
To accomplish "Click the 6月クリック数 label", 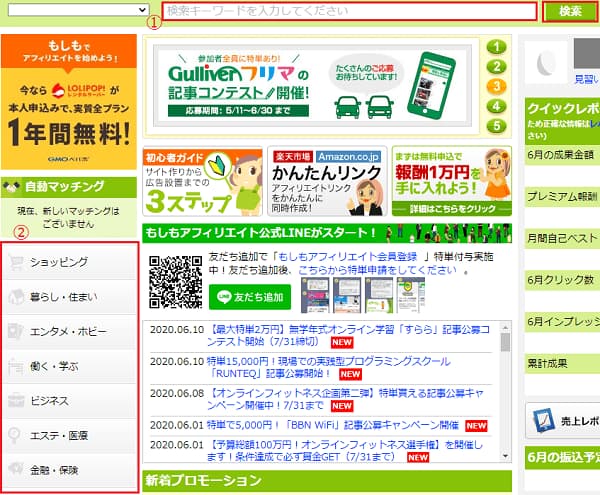I will point(561,280).
